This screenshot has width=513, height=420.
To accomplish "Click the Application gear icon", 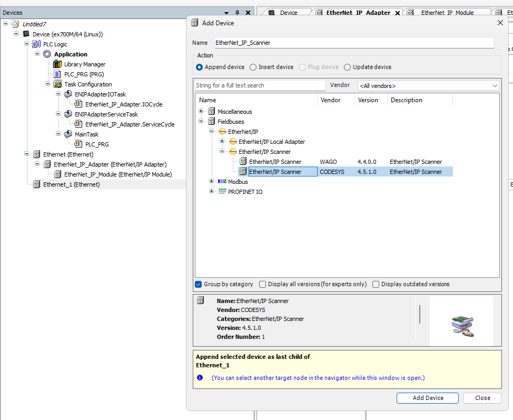I will tap(47, 54).
